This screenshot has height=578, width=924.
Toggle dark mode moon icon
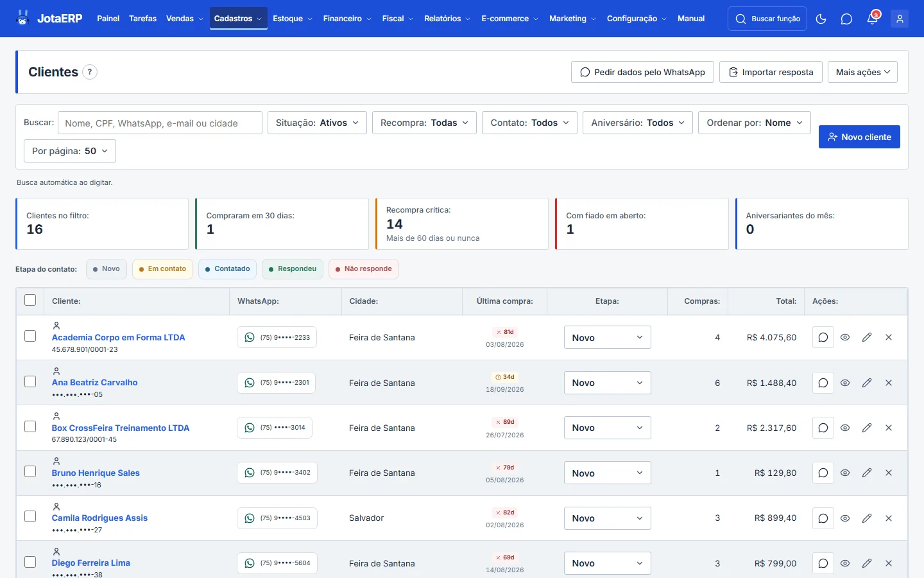pos(821,19)
